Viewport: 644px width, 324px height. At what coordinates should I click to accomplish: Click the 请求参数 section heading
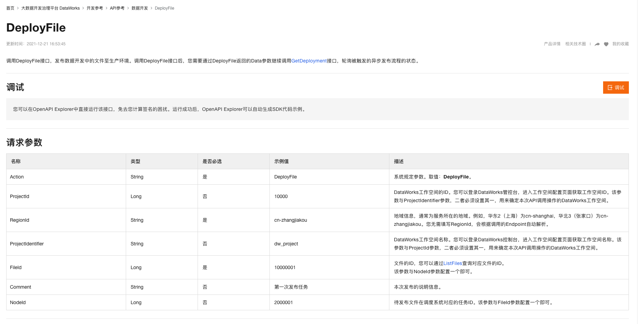point(24,142)
